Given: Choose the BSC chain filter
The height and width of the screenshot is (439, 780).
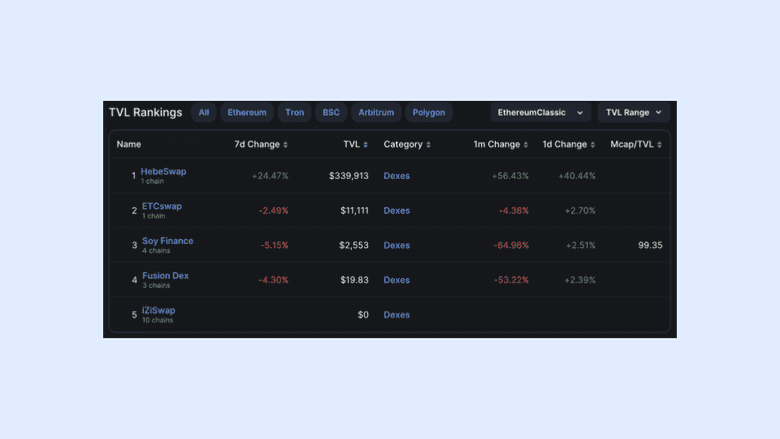Looking at the screenshot, I should click(330, 113).
